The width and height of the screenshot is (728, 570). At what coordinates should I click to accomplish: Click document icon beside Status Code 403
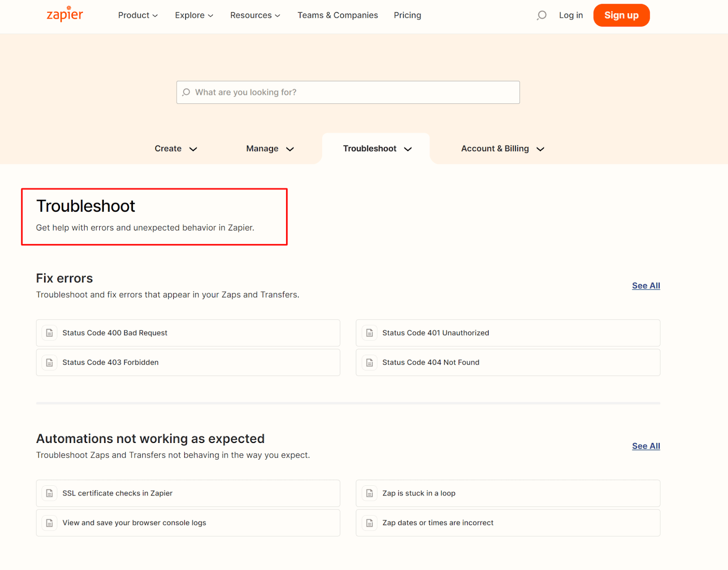(x=50, y=363)
